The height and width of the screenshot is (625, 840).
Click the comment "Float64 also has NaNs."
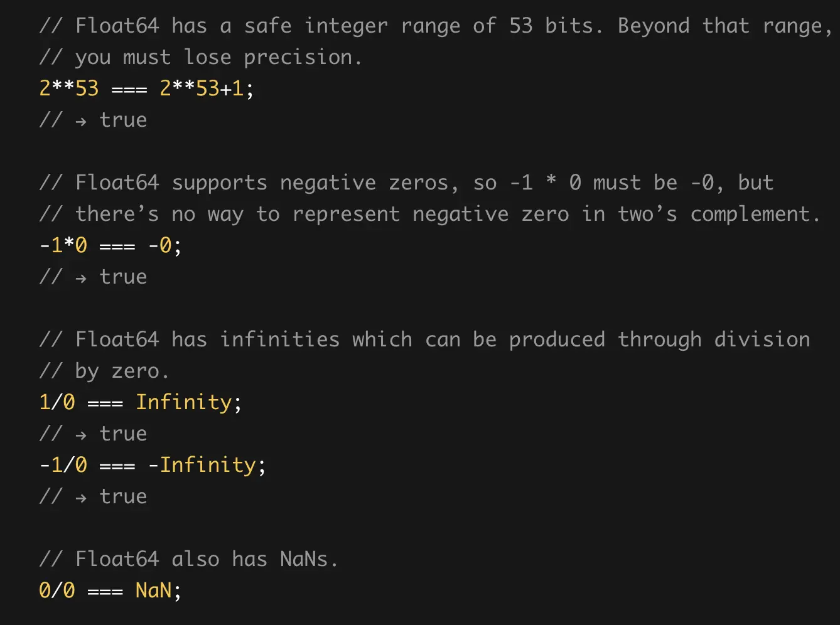pyautogui.click(x=188, y=559)
